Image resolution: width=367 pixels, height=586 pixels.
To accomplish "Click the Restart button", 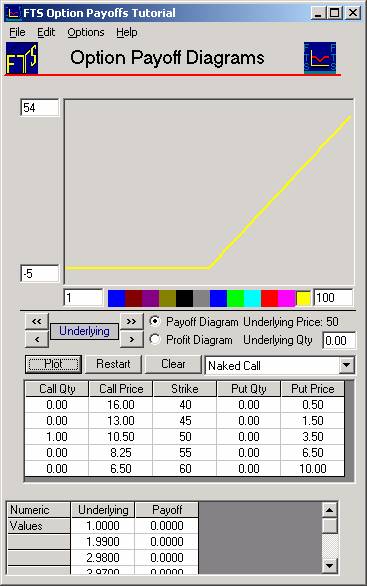I will click(113, 364).
